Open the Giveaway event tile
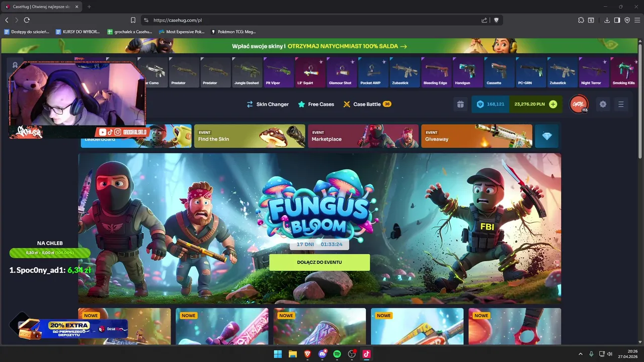The height and width of the screenshot is (362, 644). [x=476, y=136]
